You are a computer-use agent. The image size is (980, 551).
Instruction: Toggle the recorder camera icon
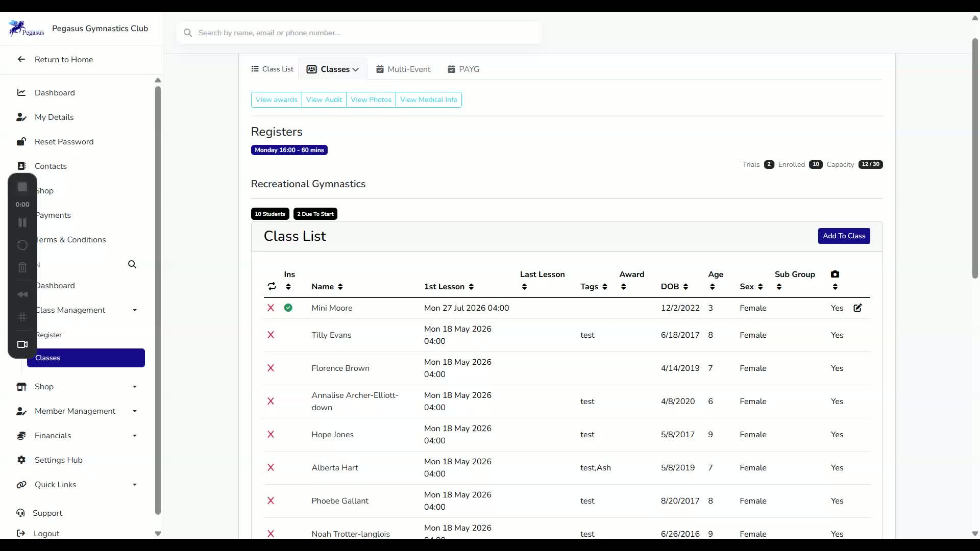22,344
